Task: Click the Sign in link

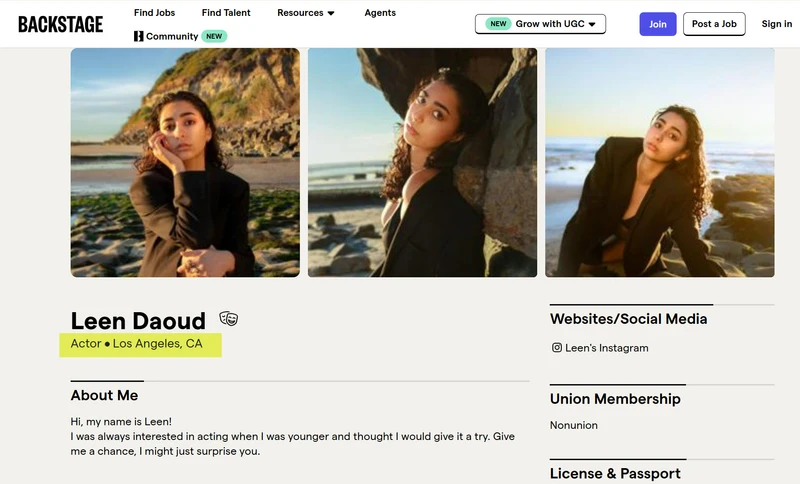Action: (x=777, y=24)
